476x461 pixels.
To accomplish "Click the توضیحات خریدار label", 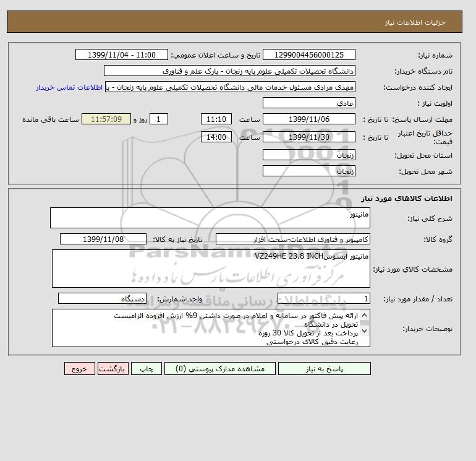I will point(427,329).
